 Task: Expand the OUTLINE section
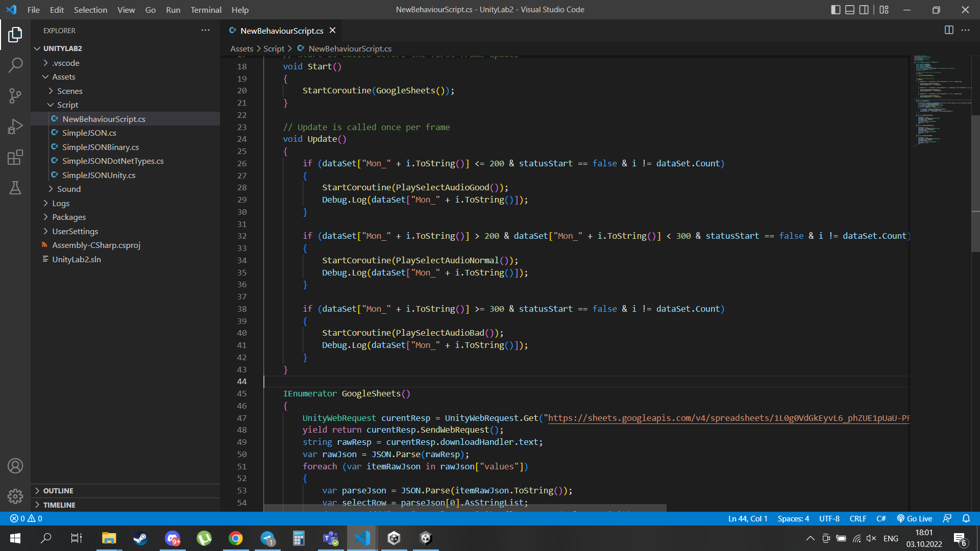point(58,490)
